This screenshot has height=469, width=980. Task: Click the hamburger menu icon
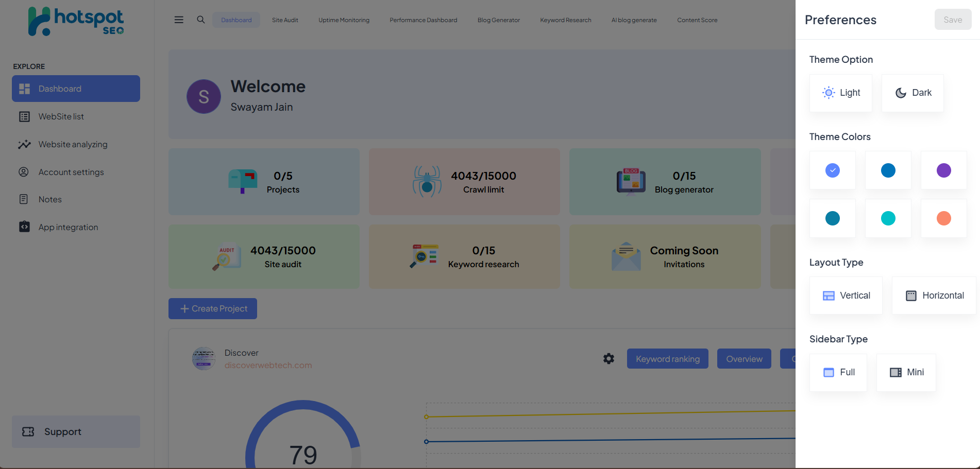coord(179,20)
